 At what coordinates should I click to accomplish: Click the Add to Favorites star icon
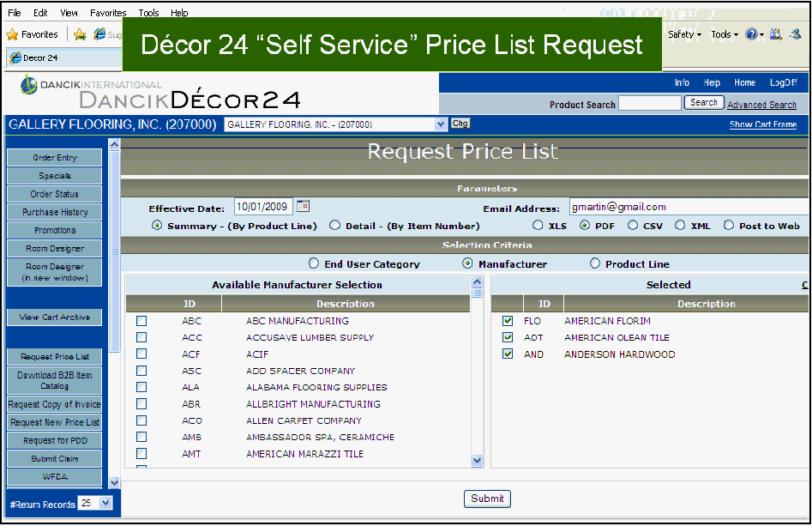(x=80, y=35)
